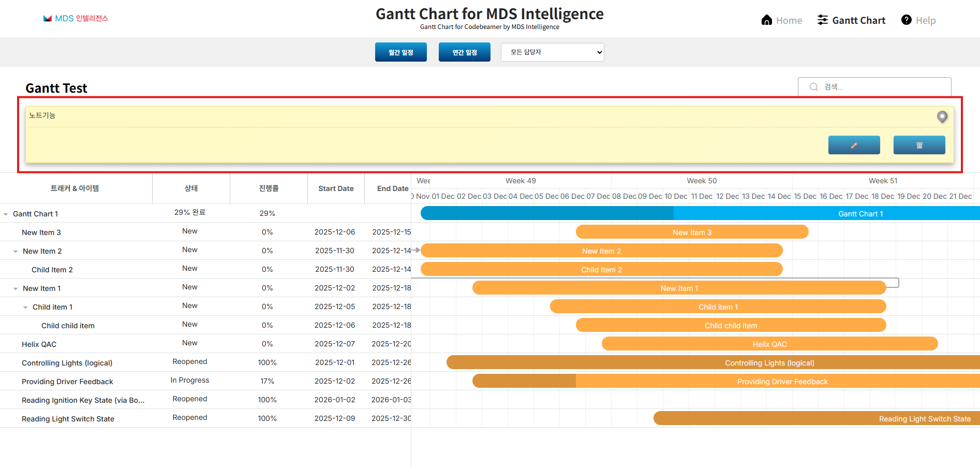Collapse the Gantt Chart 1 tree row
Image resolution: width=980 pixels, height=467 pixels.
[x=6, y=213]
